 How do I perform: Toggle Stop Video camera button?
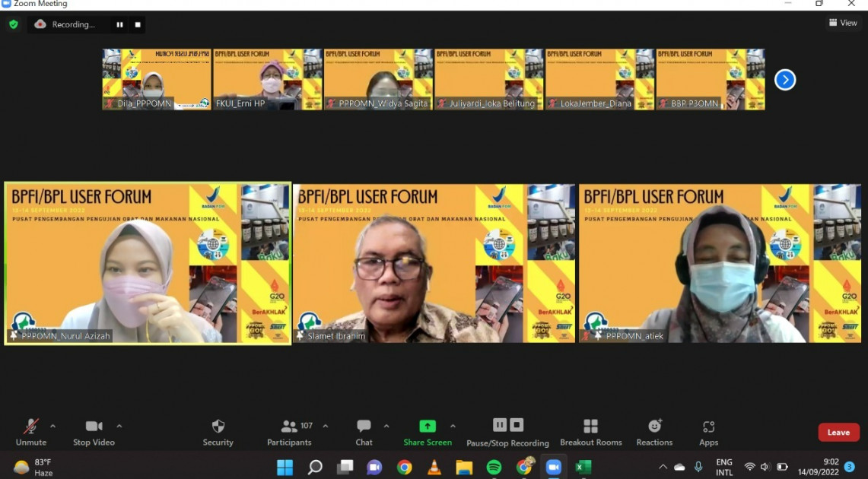point(94,427)
